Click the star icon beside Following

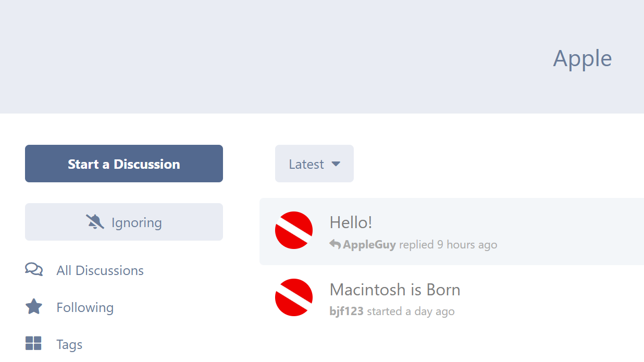pos(34,306)
